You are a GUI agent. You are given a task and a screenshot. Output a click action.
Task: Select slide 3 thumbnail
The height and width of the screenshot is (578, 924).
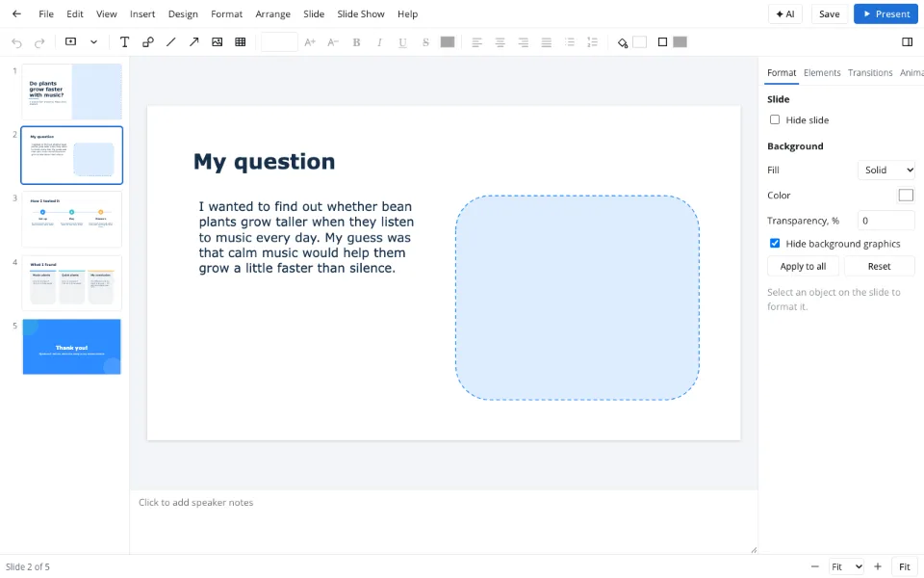(72, 220)
